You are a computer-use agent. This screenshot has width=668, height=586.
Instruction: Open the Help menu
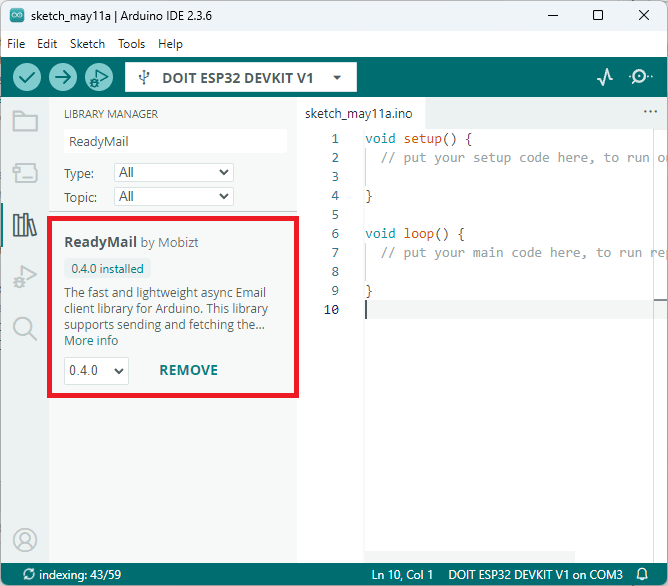(x=170, y=44)
